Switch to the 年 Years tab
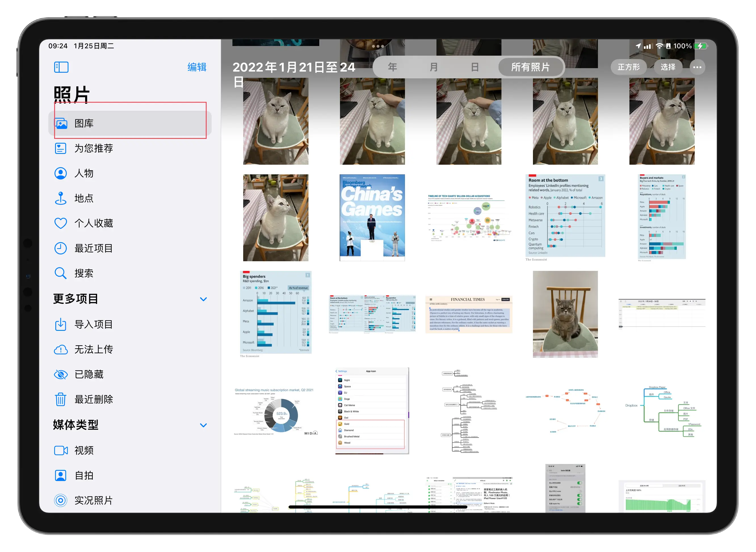Screen dimensions: 756x552 (393, 67)
